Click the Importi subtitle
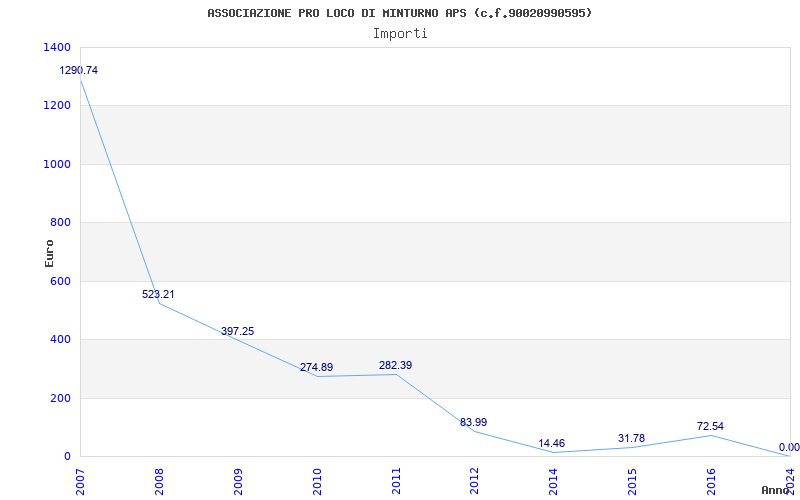The image size is (800, 500). (x=400, y=34)
